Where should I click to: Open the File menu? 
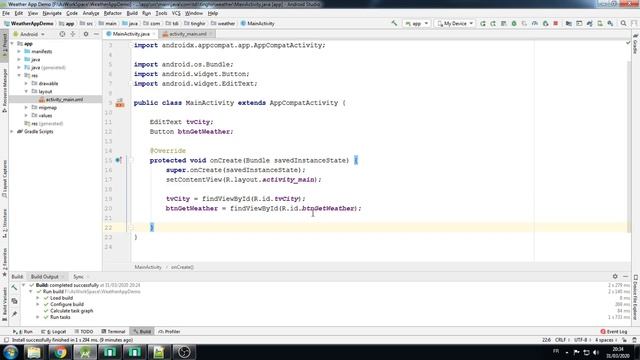tap(6, 13)
